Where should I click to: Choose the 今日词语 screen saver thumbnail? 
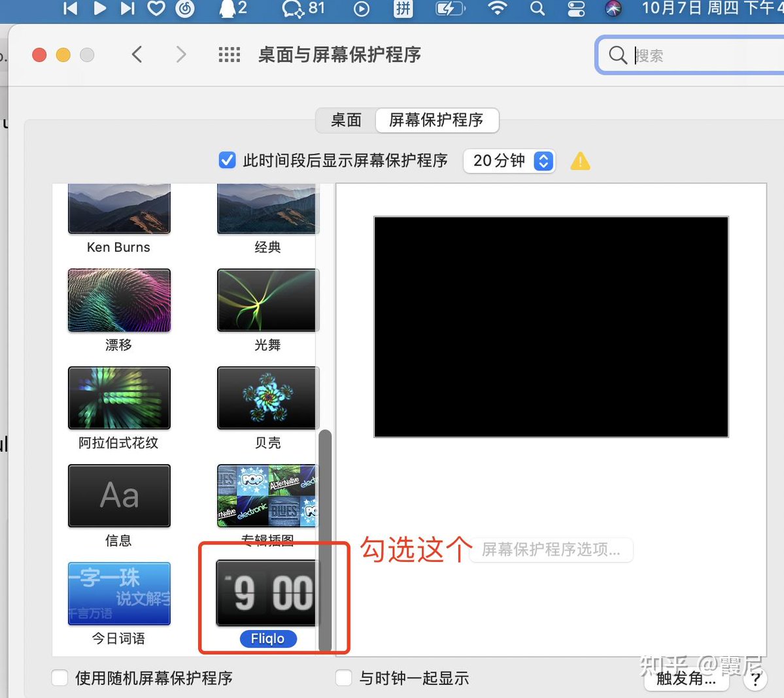pyautogui.click(x=119, y=593)
